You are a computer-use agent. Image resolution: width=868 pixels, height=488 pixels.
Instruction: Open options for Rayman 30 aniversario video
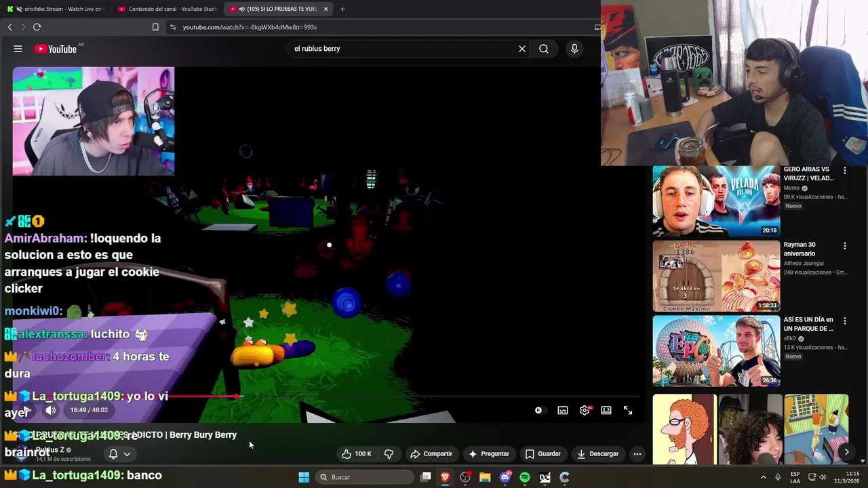[845, 245]
